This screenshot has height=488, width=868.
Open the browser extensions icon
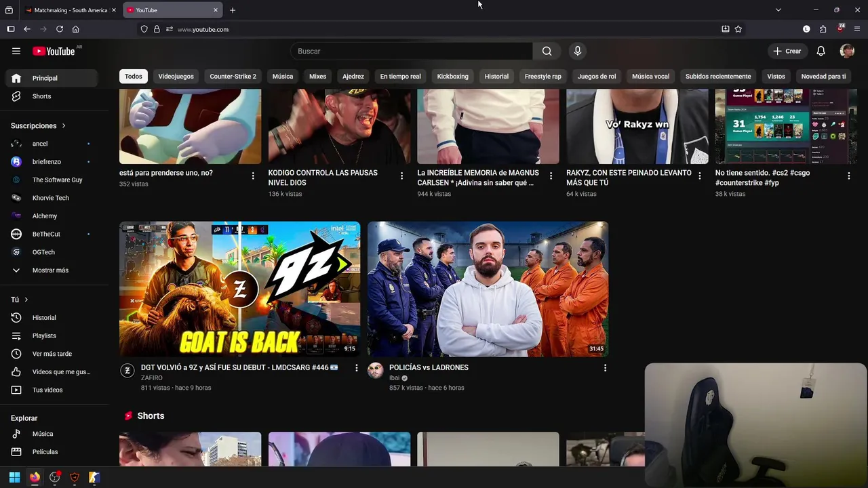(x=823, y=29)
